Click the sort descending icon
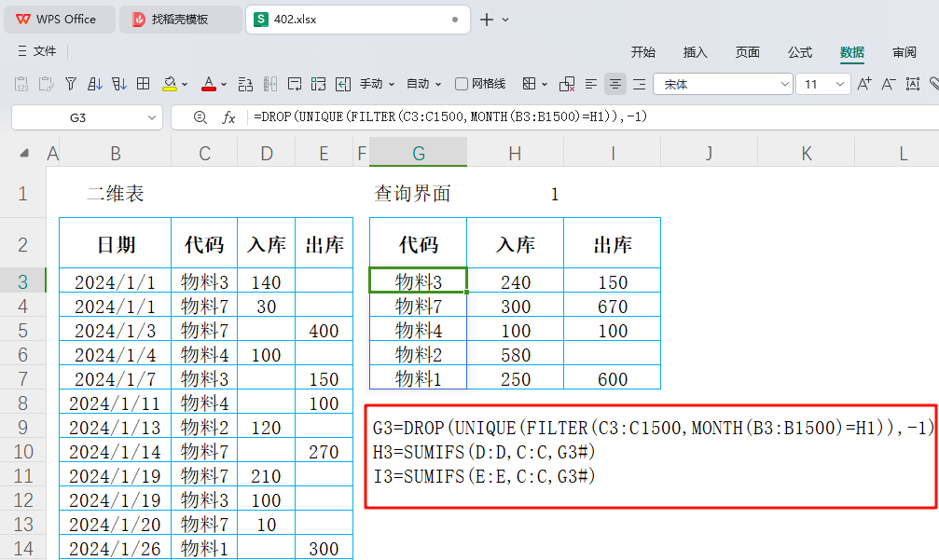Image resolution: width=939 pixels, height=560 pixels. pos(119,84)
